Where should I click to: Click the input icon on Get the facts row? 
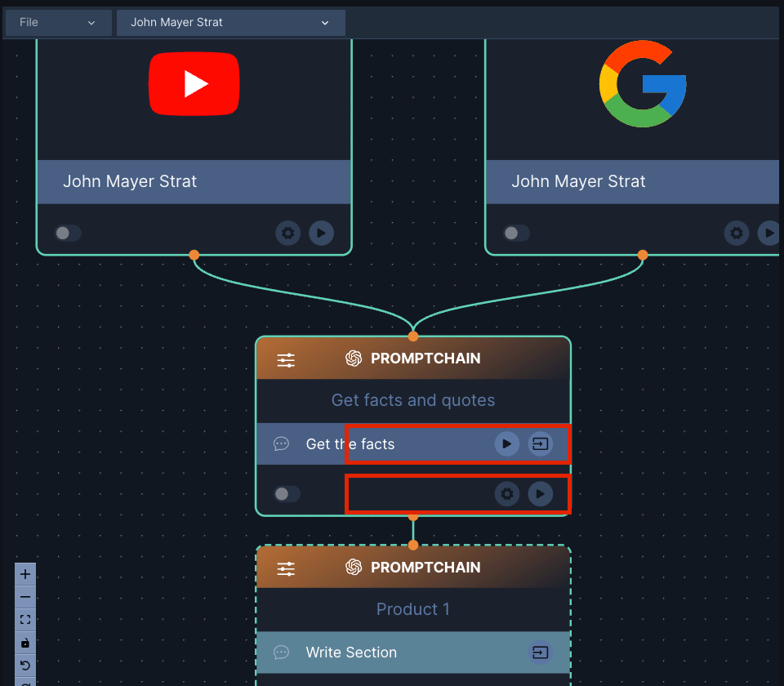click(540, 444)
